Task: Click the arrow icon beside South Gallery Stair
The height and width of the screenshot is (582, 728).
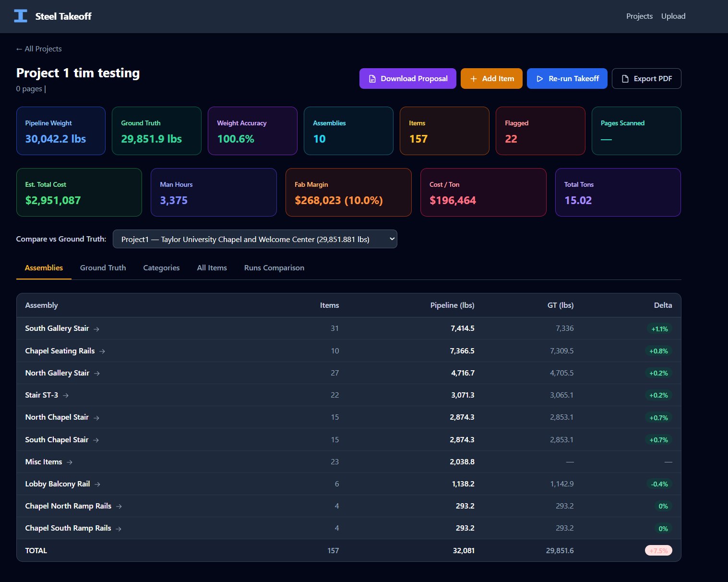Action: pos(96,329)
